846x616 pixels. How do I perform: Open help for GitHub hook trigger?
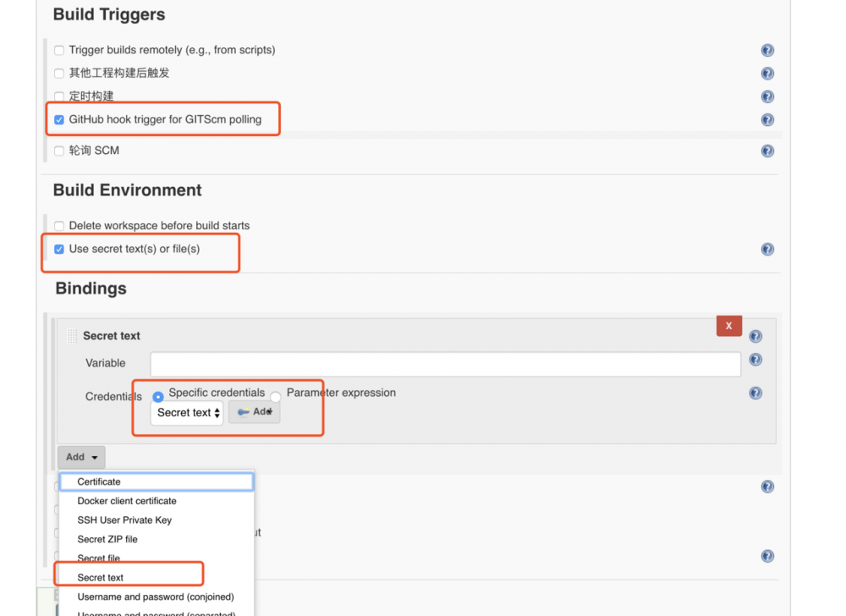[767, 120]
